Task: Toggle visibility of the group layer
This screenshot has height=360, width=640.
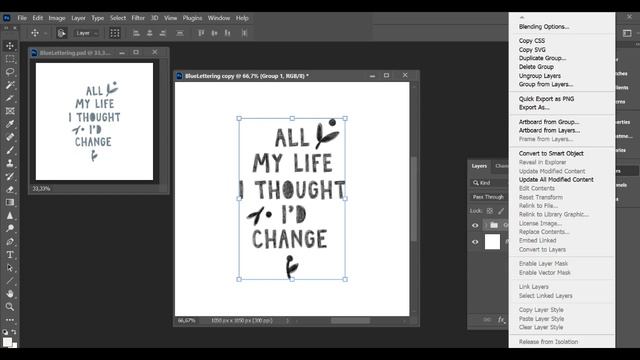Action: [475, 225]
